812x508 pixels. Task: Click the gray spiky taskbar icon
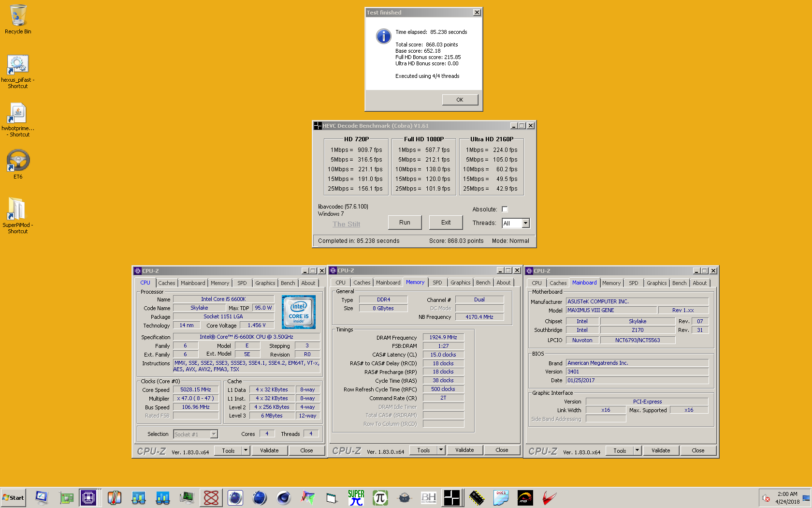click(x=405, y=498)
